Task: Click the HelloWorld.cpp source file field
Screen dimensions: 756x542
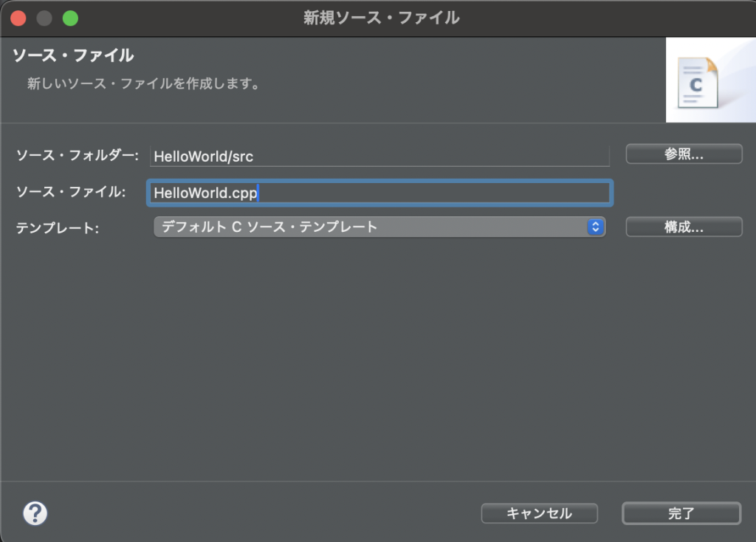Action: click(379, 193)
